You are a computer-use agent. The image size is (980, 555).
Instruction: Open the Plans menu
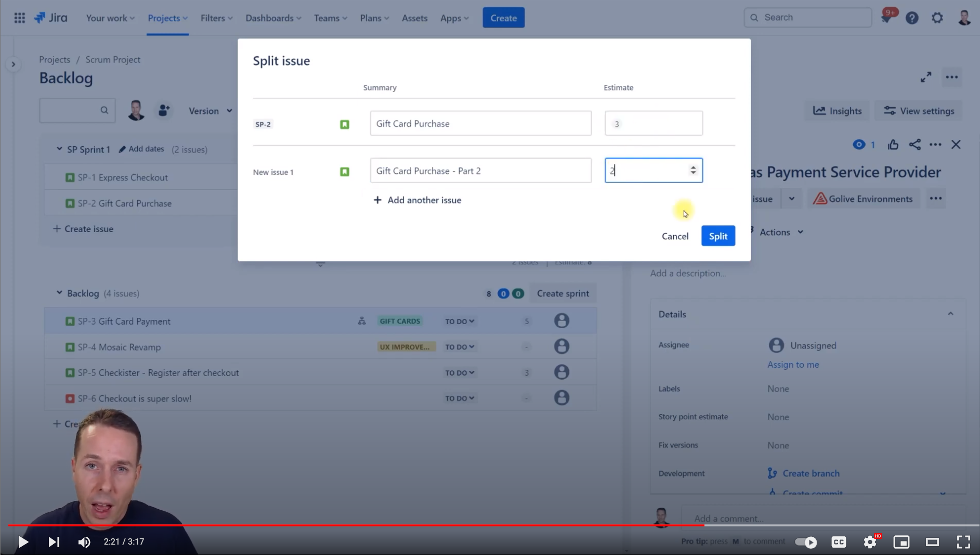[374, 18]
